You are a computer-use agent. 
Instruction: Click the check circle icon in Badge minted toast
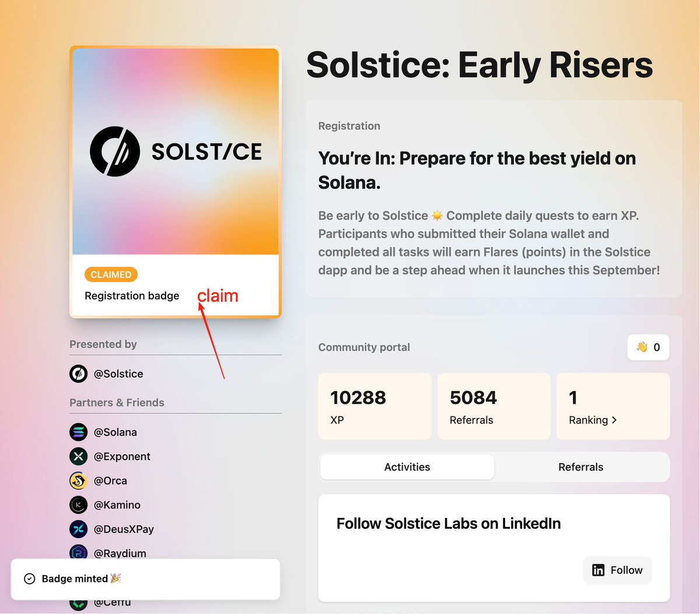[x=30, y=579]
